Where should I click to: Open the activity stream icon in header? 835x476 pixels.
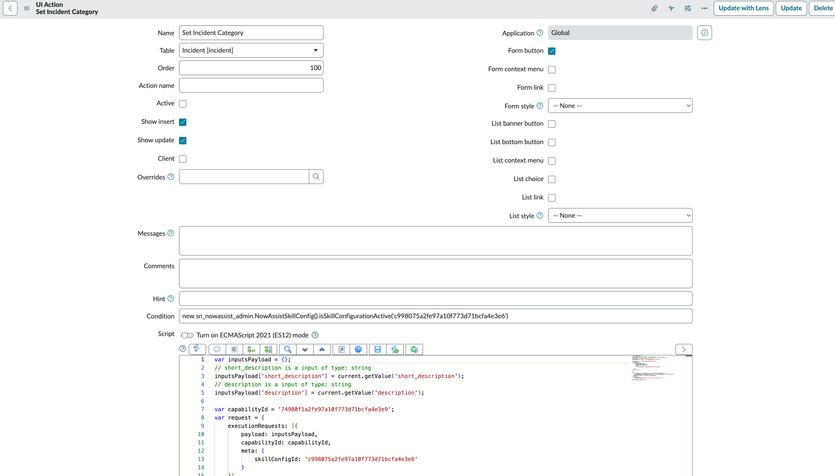671,8
